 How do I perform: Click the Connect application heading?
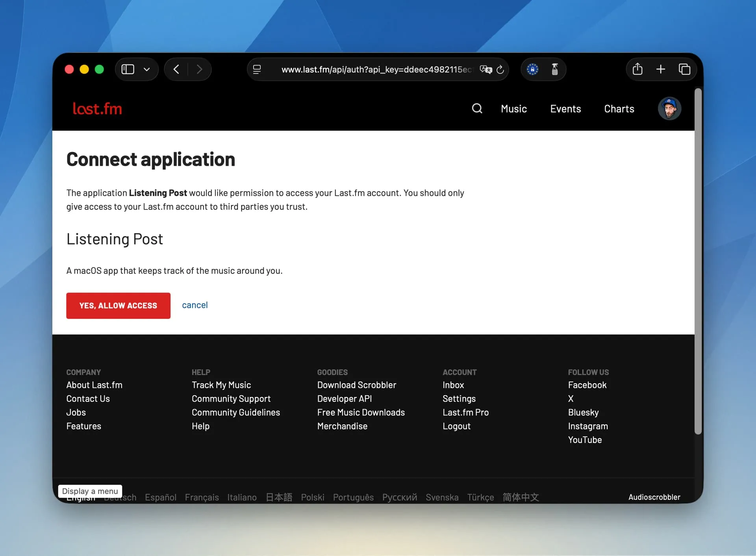(x=150, y=159)
